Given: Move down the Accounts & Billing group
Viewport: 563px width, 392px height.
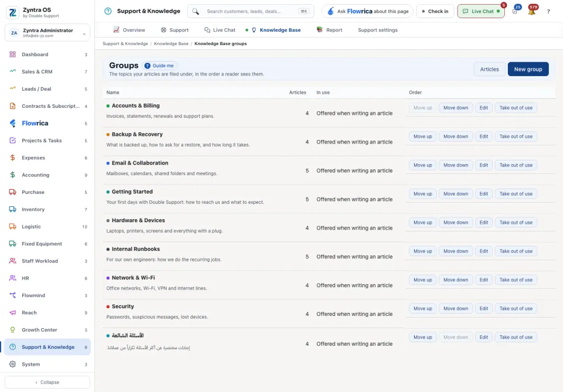Looking at the screenshot, I should [455, 108].
